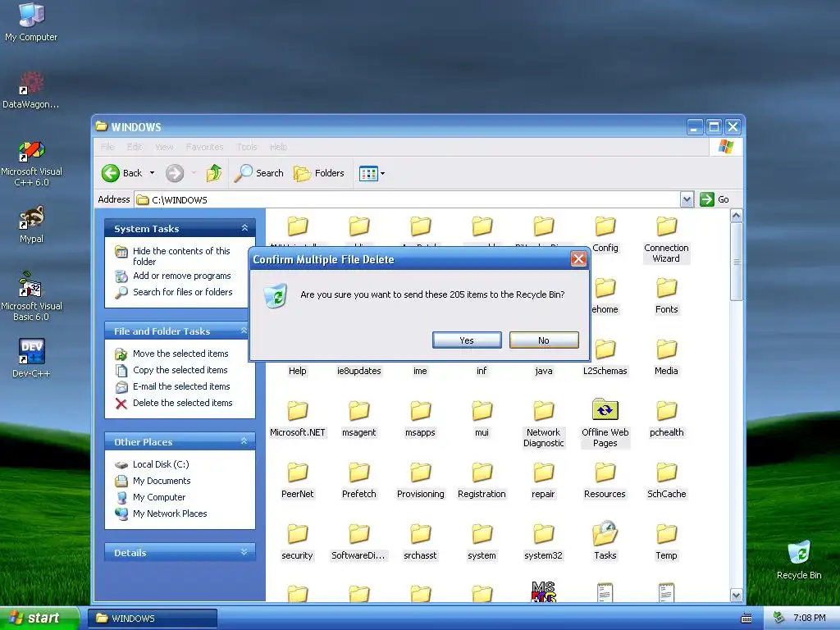The width and height of the screenshot is (840, 630).
Task: Select the Network Diagnostic folder
Action: 543,423
